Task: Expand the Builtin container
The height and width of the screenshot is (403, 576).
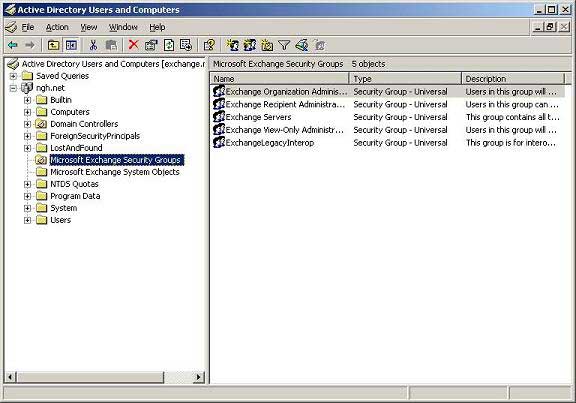Action: click(x=27, y=100)
